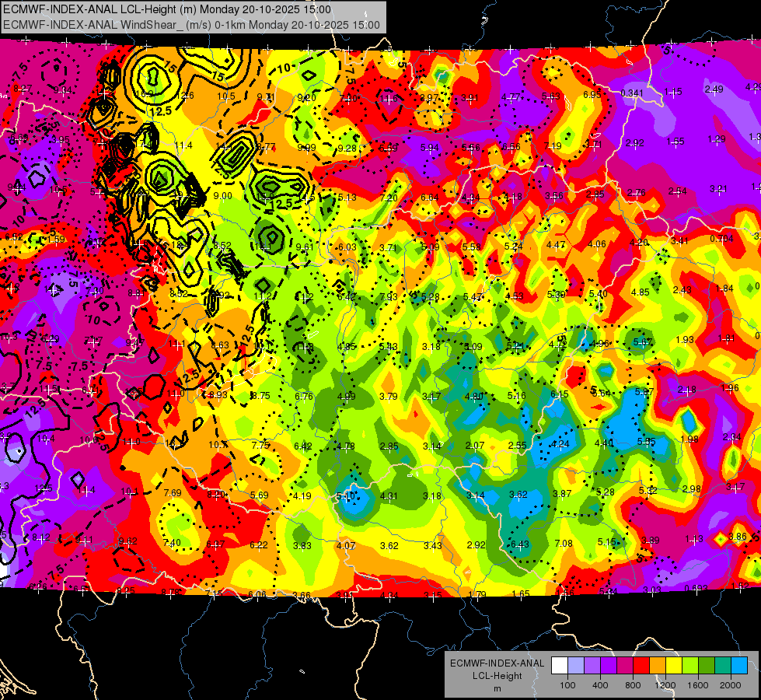Click the grid value 2.49

pos(714,89)
